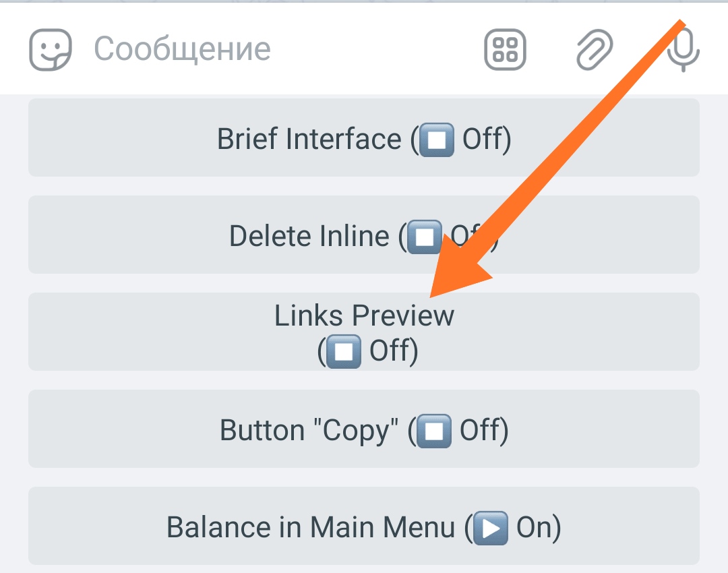The width and height of the screenshot is (728, 573).
Task: Click the play emoji in Balance in Main Menu
Action: (491, 527)
